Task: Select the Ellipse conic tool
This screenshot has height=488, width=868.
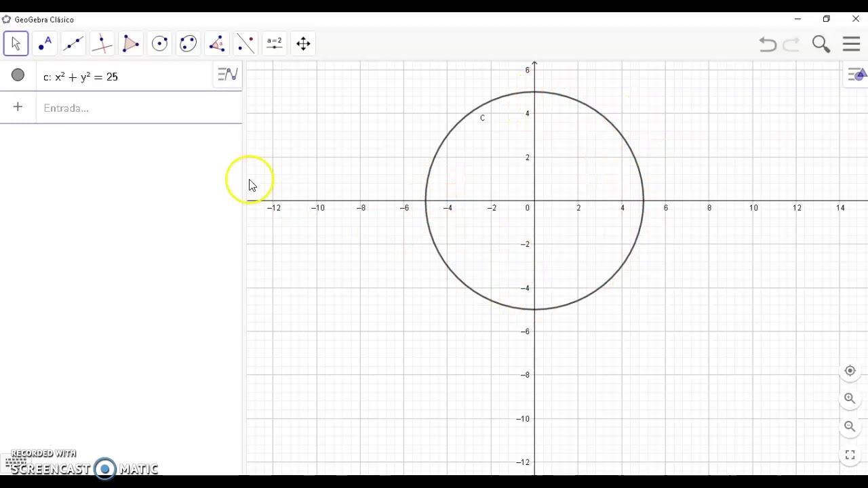Action: point(188,44)
